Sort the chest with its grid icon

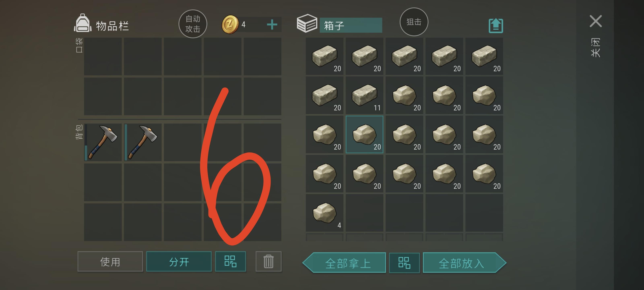tap(404, 263)
